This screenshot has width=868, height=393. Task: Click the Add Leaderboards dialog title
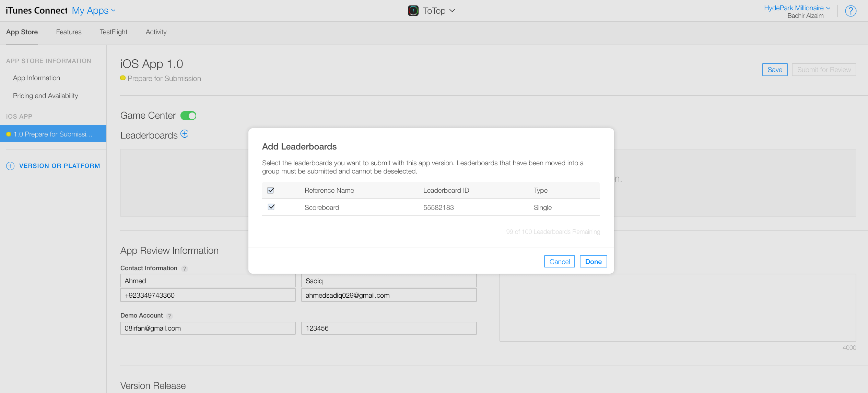299,146
